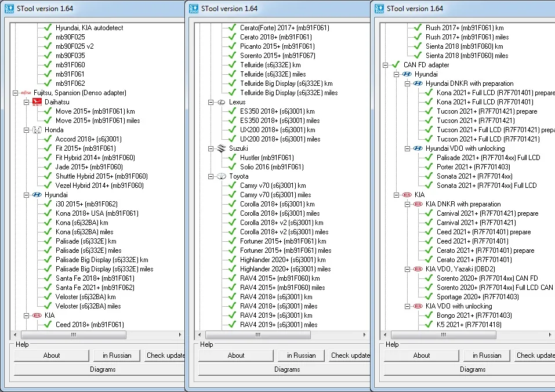Click KIA logo beside KIA VDO with unlocking
Screen dimensions: 555x392
pos(418,306)
